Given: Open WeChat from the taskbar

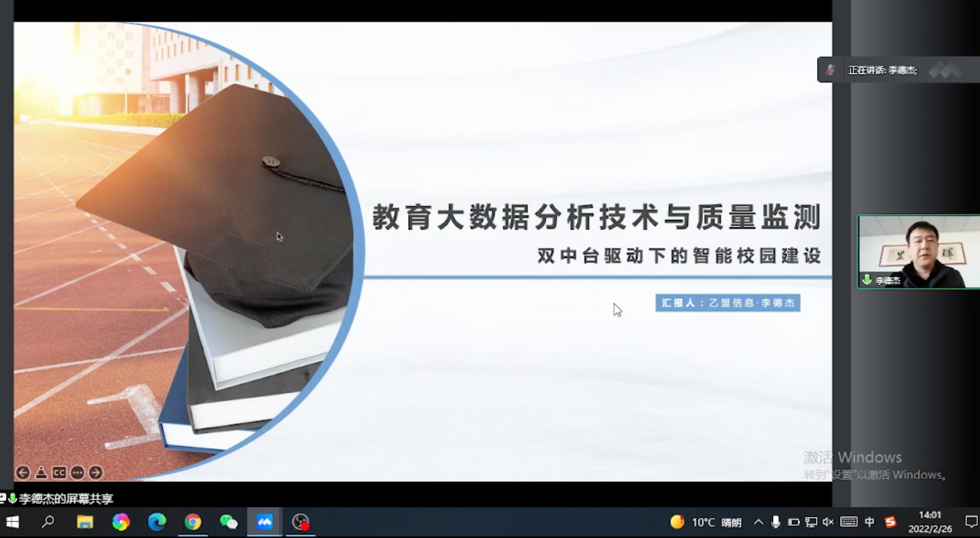Looking at the screenshot, I should click(x=229, y=523).
